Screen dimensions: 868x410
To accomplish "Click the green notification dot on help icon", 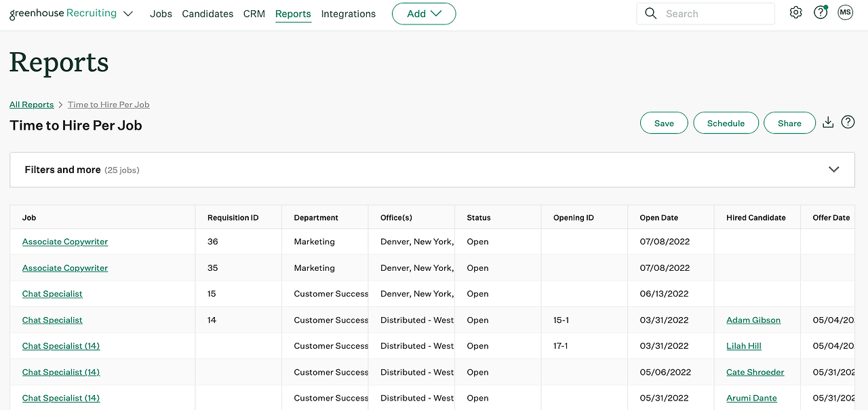I will click(x=826, y=5).
